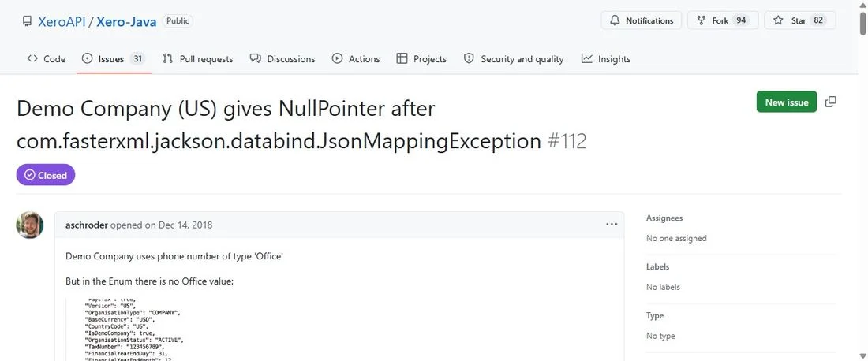The height and width of the screenshot is (361, 868).
Task: Click the Discussions speech bubble icon
Action: [x=255, y=58]
